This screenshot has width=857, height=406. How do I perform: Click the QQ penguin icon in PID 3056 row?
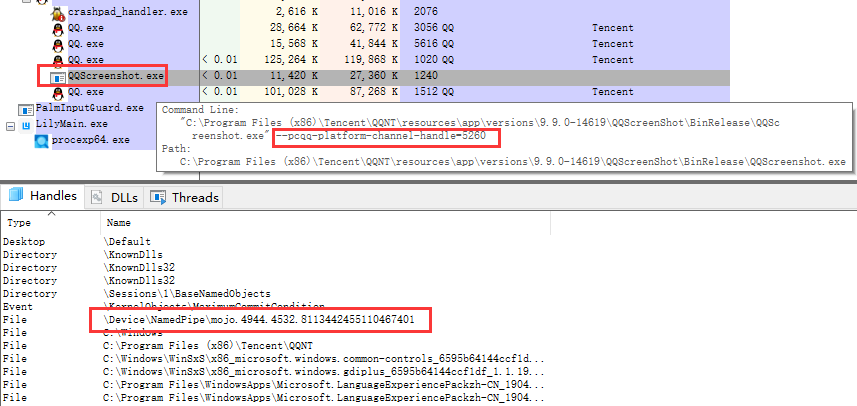[58, 28]
